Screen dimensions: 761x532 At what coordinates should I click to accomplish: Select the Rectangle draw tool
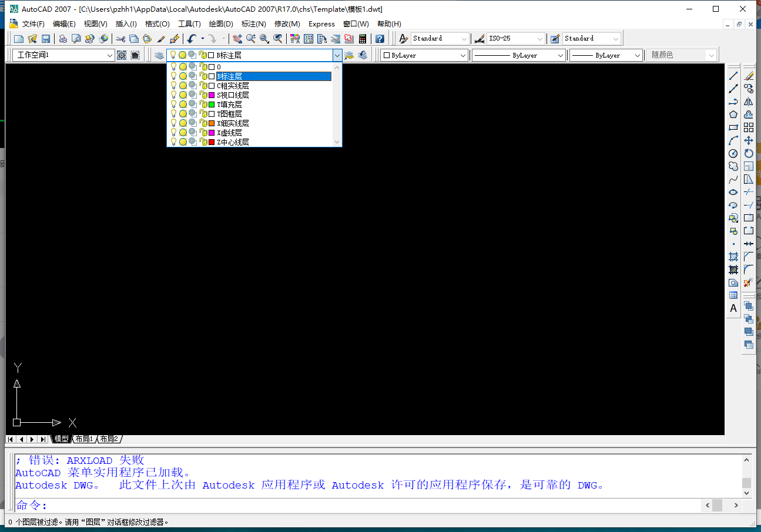coord(733,127)
